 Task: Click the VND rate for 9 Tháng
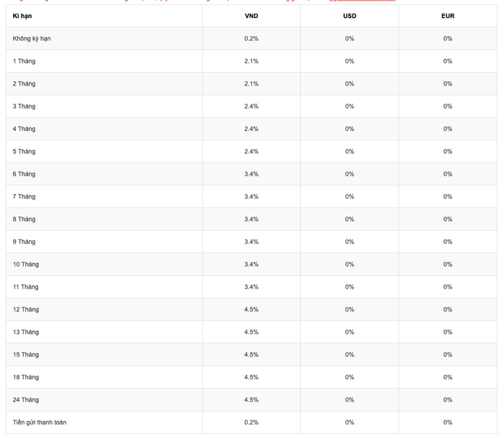point(251,242)
